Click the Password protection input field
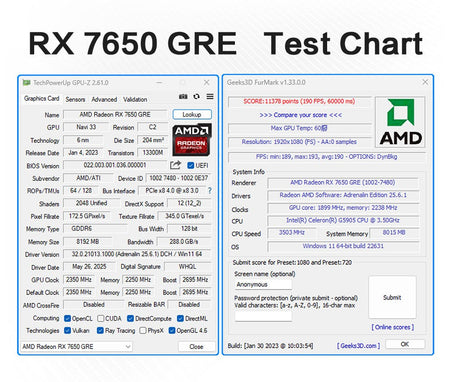The image size is (450, 382). tap(263, 316)
